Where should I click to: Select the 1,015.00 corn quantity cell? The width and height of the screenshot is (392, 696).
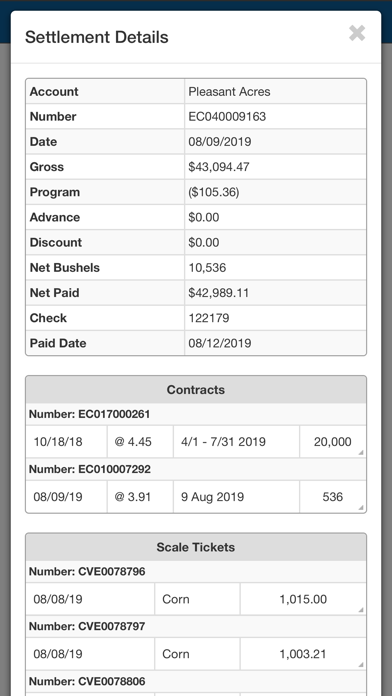303,599
